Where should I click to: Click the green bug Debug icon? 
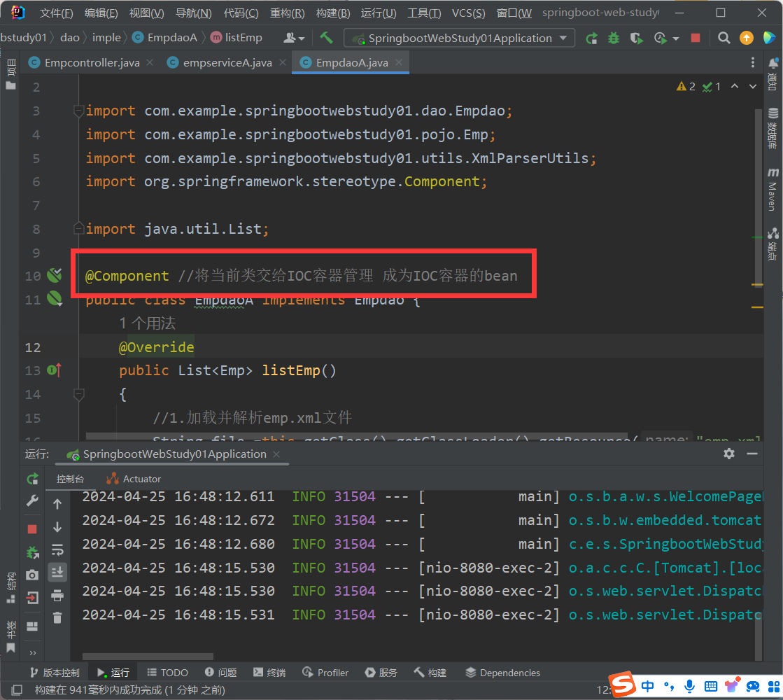pyautogui.click(x=614, y=38)
